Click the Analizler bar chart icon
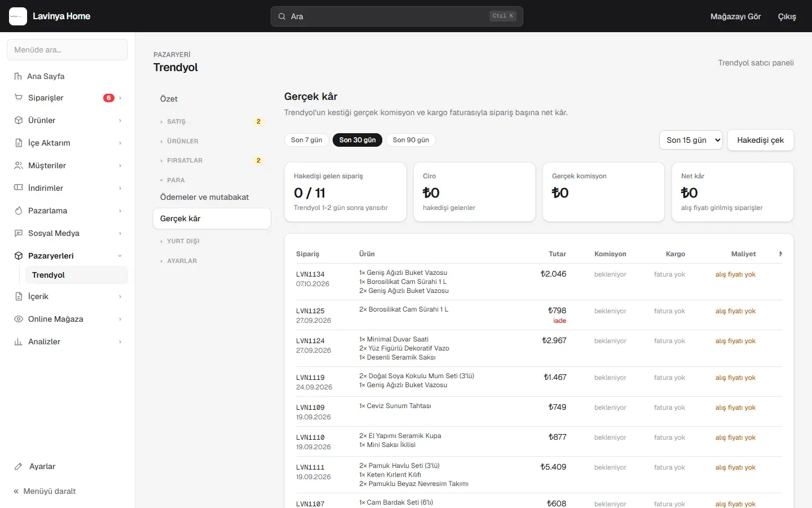The height and width of the screenshot is (508, 812). pyautogui.click(x=18, y=341)
